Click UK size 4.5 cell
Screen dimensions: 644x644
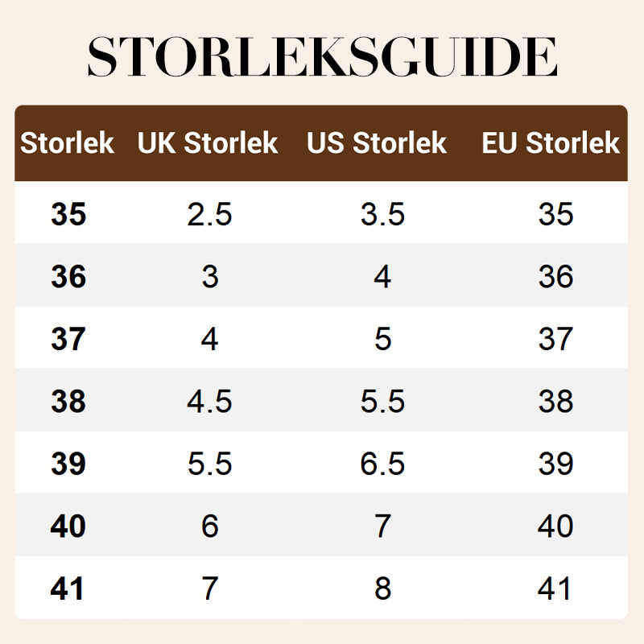tap(209, 401)
